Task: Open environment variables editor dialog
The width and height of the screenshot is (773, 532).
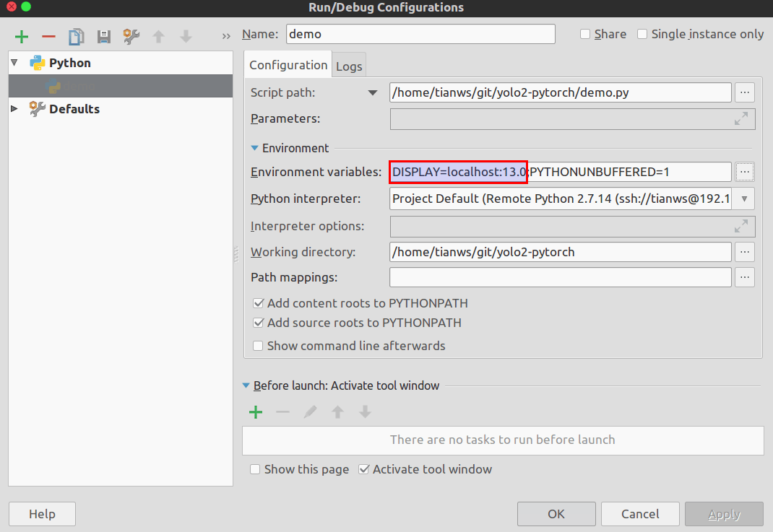Action: 745,172
